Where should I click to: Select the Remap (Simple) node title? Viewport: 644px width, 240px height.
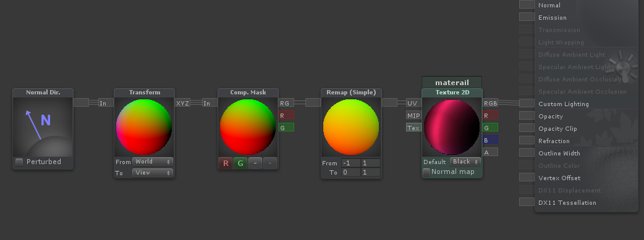click(351, 93)
